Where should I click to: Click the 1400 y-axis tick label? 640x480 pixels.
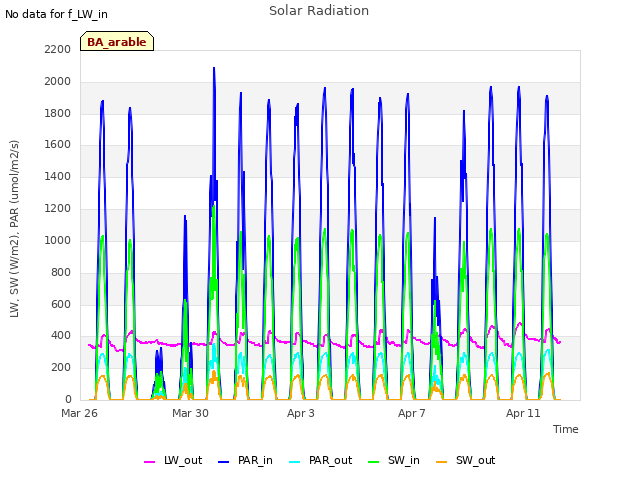[x=58, y=176]
